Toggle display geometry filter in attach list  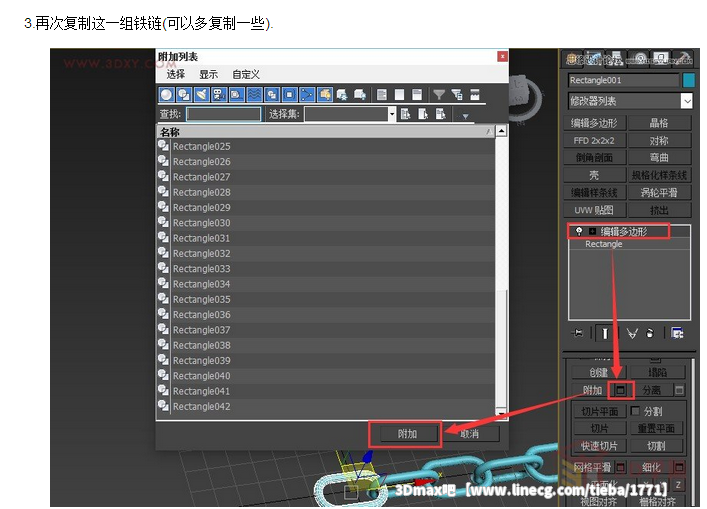tap(167, 95)
